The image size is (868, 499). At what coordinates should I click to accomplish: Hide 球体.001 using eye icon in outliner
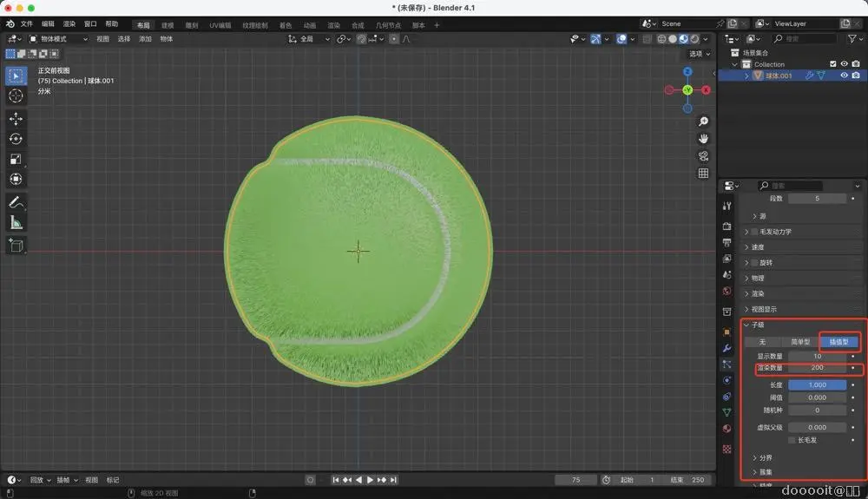(x=843, y=76)
